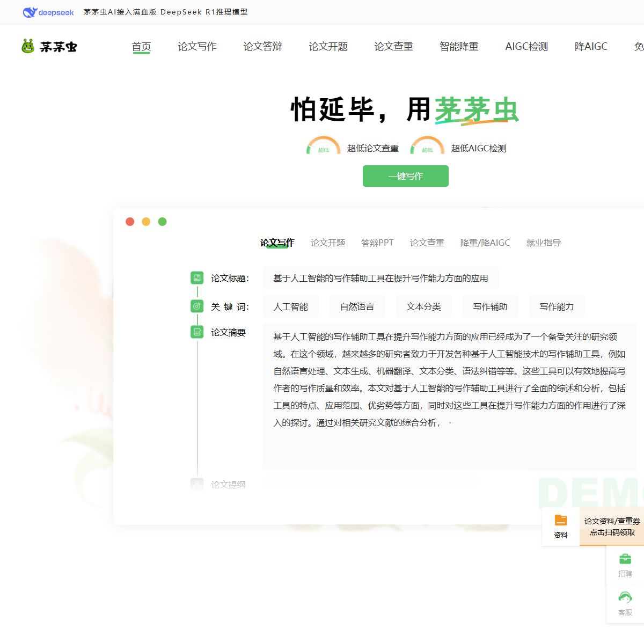Open 论文答辩 in the top navigation
The width and height of the screenshot is (644, 644).
pyautogui.click(x=263, y=47)
